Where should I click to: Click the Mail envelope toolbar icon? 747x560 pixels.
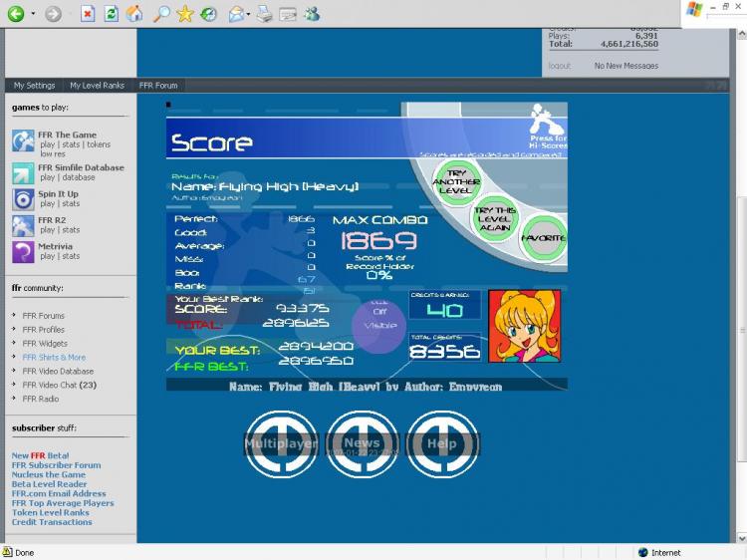point(236,14)
